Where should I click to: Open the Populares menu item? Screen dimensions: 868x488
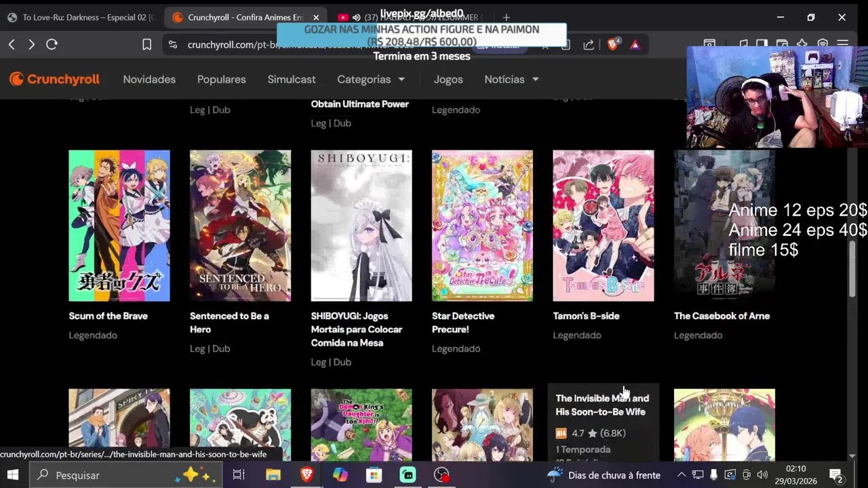(x=221, y=79)
